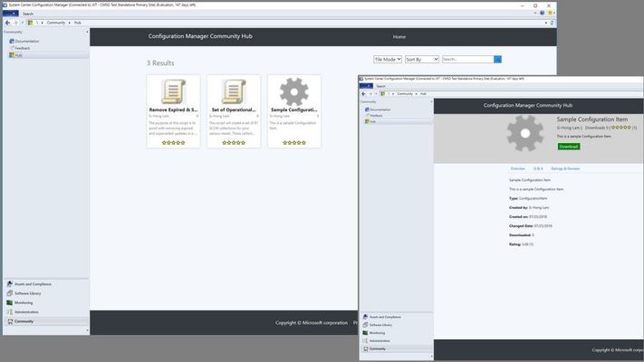Click the Home link in hub header
Screen dimensions: 644x362
pyautogui.click(x=399, y=37)
